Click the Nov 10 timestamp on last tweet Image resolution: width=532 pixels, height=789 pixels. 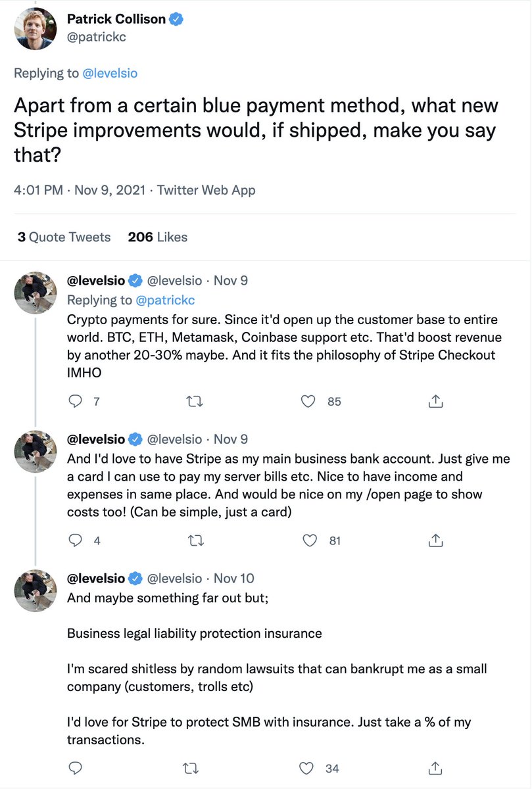pyautogui.click(x=234, y=579)
